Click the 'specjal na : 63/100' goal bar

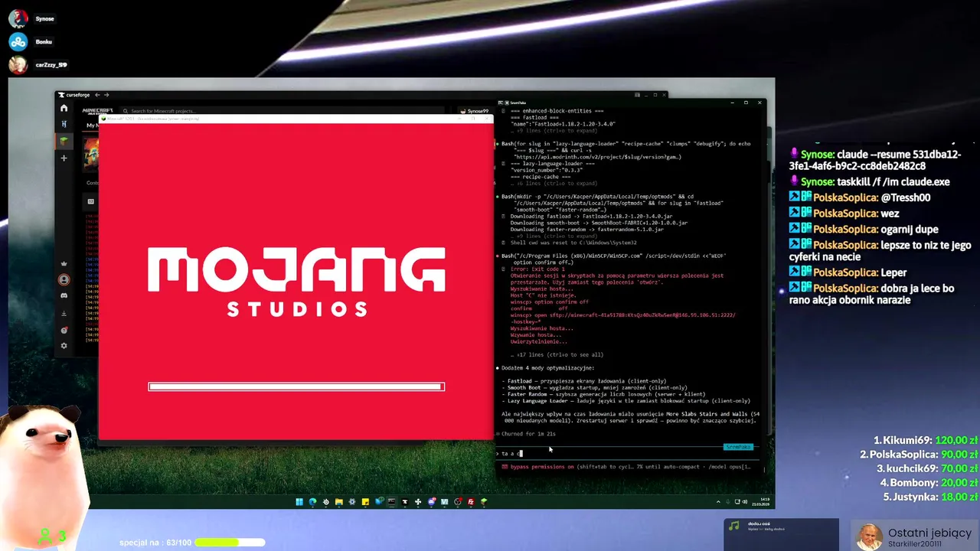(192, 543)
